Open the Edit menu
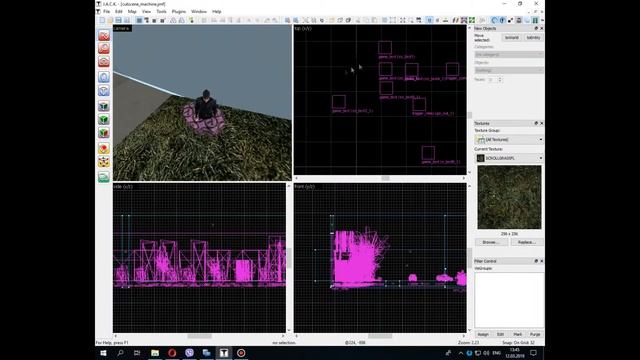This screenshot has height=360, width=640. pyautogui.click(x=119, y=11)
